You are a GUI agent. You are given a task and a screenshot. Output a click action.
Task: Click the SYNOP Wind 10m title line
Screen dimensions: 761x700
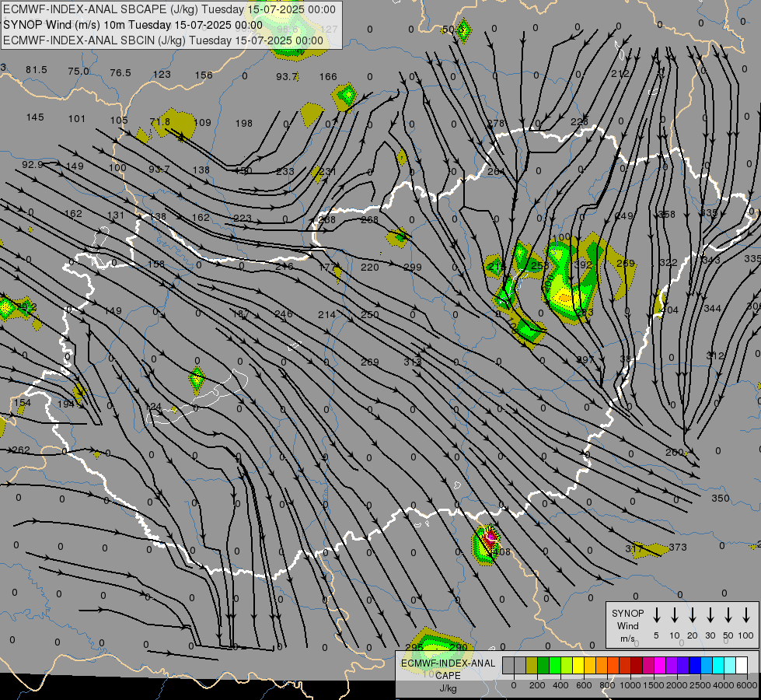[x=132, y=25]
